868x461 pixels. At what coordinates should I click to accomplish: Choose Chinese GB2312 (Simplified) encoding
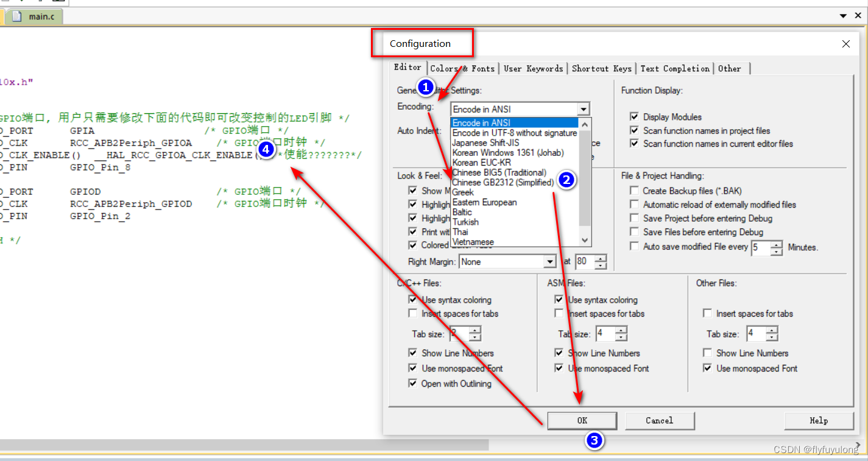[x=514, y=182]
